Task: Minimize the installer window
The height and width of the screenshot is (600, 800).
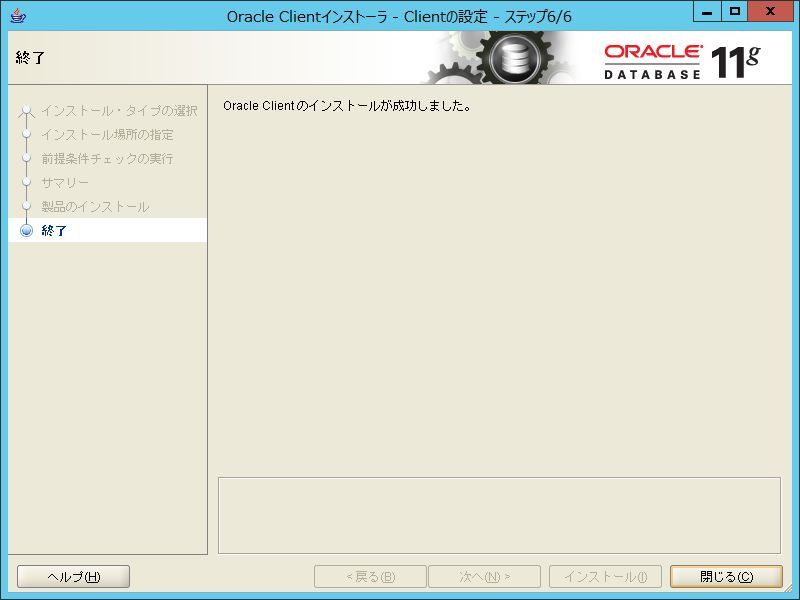Action: point(707,11)
